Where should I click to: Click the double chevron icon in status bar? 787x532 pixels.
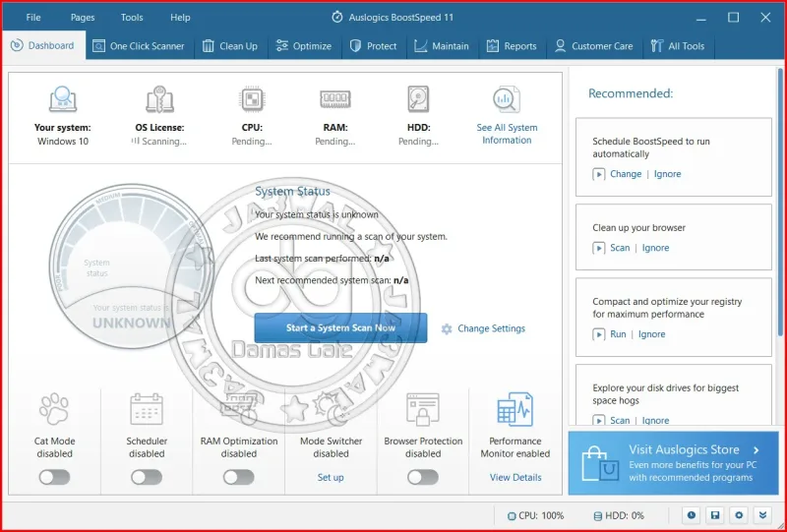point(762,515)
